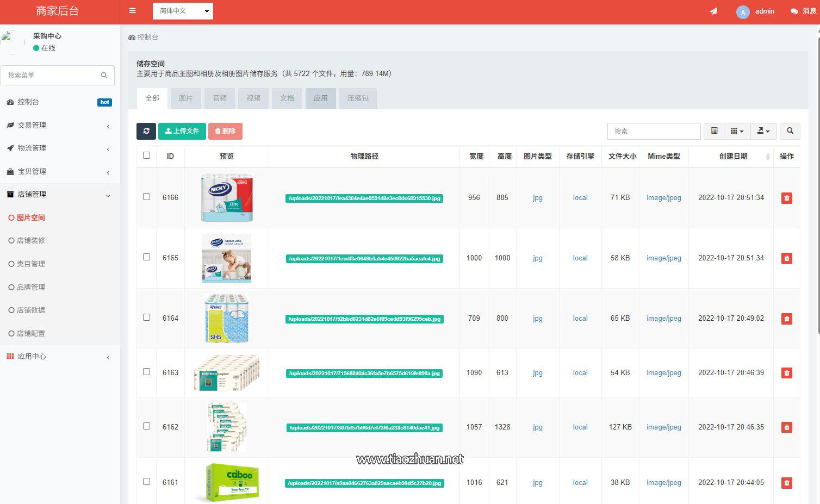Click the green file path label in row 6162
Image resolution: width=820 pixels, height=504 pixels.
pyautogui.click(x=364, y=428)
